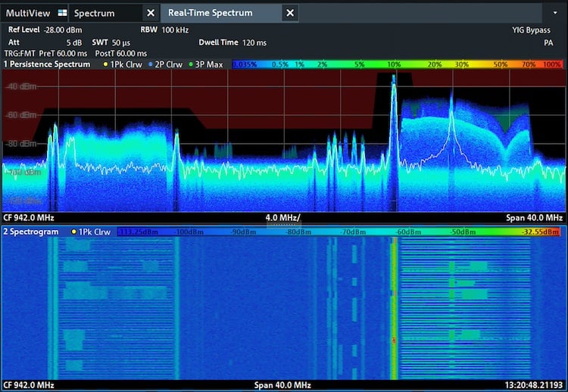Switch to the Spectrum tab
Viewport: 568px width, 392px height.
[x=95, y=13]
